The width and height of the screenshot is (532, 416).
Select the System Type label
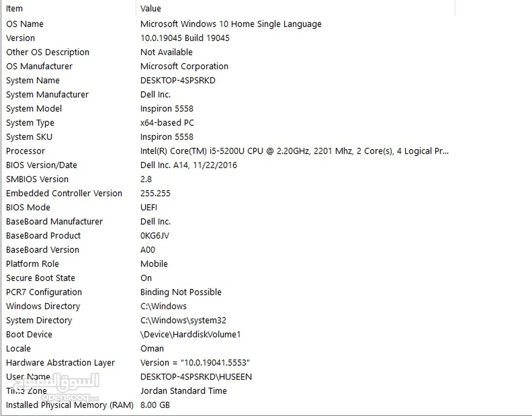[30, 123]
